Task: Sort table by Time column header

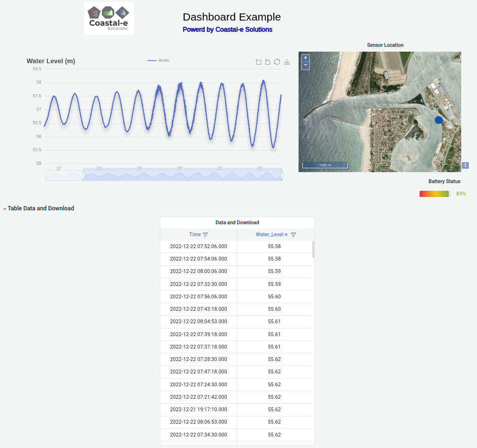Action: coord(195,234)
